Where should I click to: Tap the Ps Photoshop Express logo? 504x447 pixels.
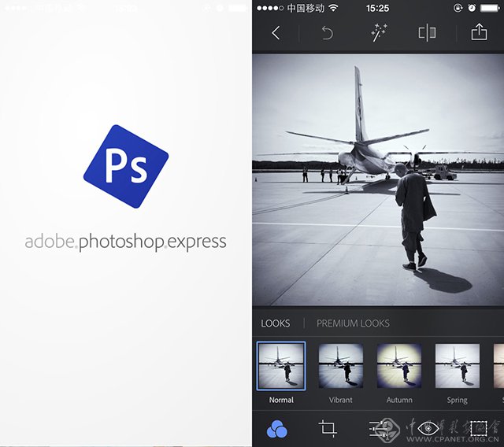pos(126,166)
